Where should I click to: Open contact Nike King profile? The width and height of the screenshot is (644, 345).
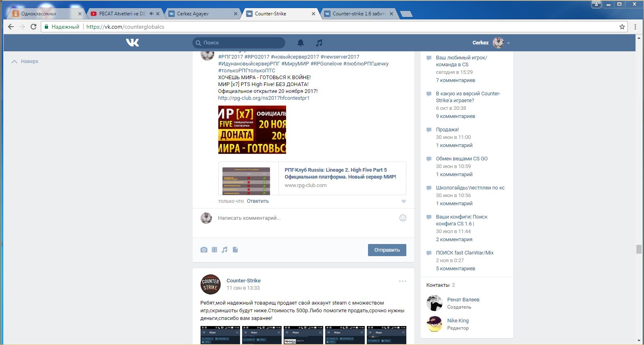(458, 321)
